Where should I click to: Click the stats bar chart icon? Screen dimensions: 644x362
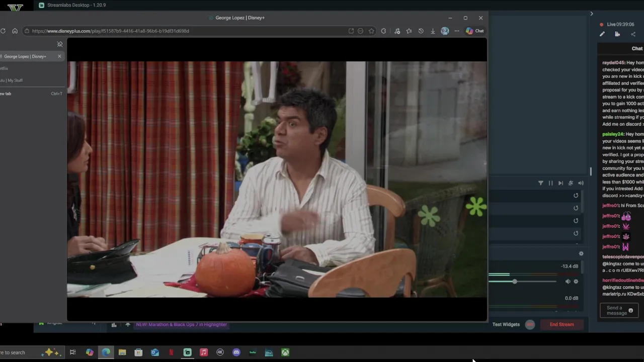(114, 325)
